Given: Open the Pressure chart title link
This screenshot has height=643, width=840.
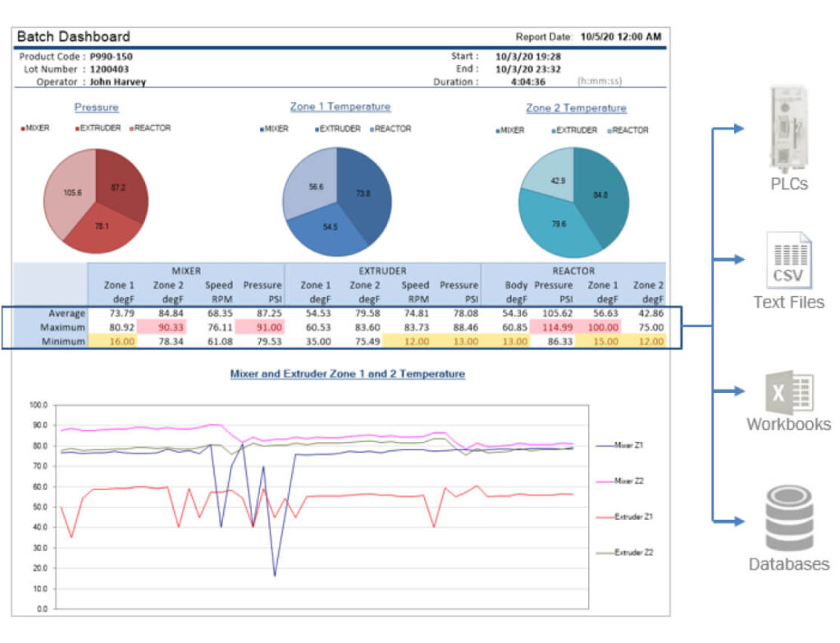Looking at the screenshot, I should point(96,107).
